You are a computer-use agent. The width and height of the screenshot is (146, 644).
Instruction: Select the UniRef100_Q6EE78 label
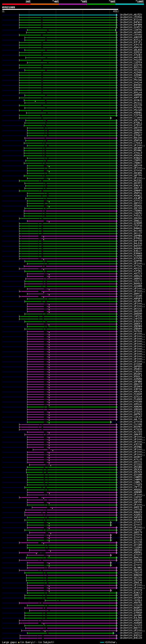pyautogui.click(x=131, y=507)
